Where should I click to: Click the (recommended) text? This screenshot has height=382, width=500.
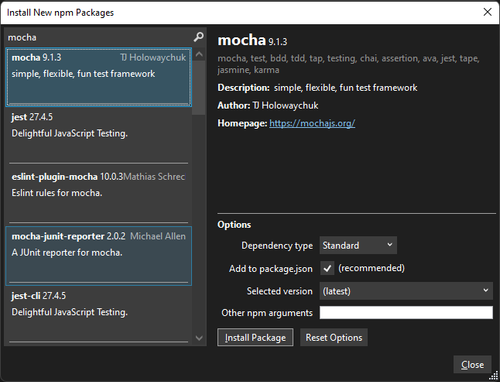coord(371,268)
